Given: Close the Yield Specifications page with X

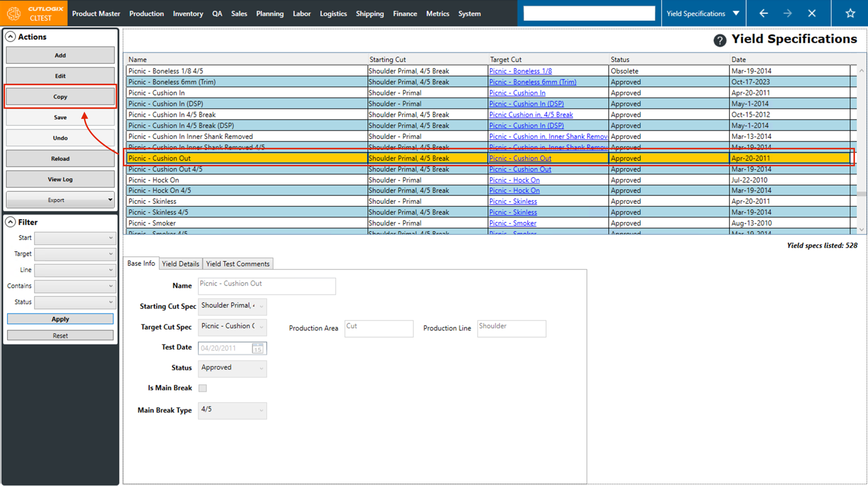Looking at the screenshot, I should pos(812,13).
